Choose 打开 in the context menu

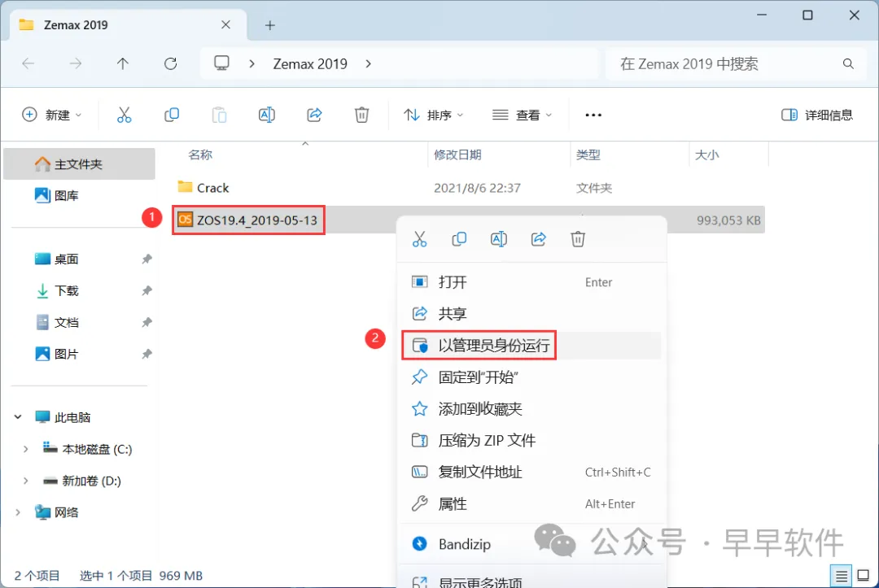coord(531,281)
